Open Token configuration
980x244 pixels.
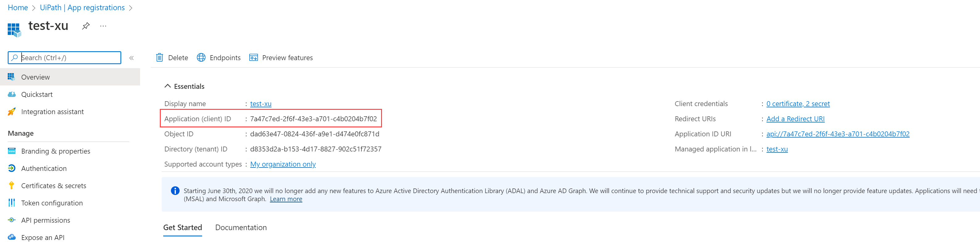click(x=70, y=203)
